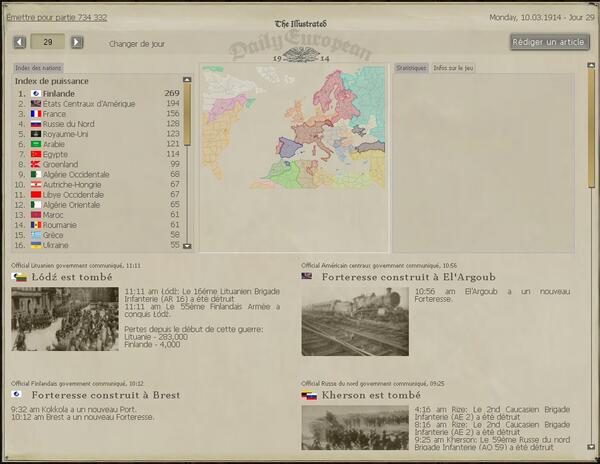The image size is (600, 464).
Task: Click flags beside Kherson est tombé headline
Action: click(x=309, y=396)
